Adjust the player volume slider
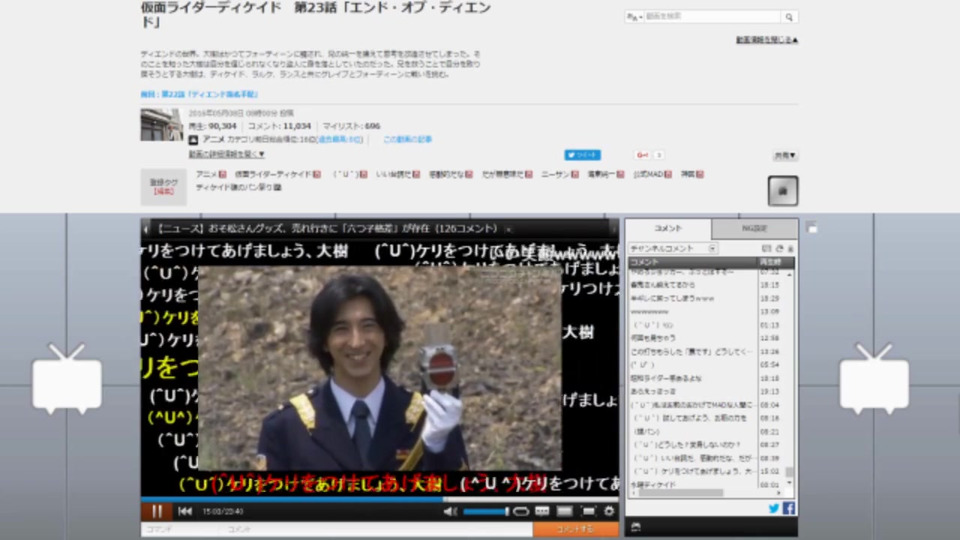 [486, 511]
